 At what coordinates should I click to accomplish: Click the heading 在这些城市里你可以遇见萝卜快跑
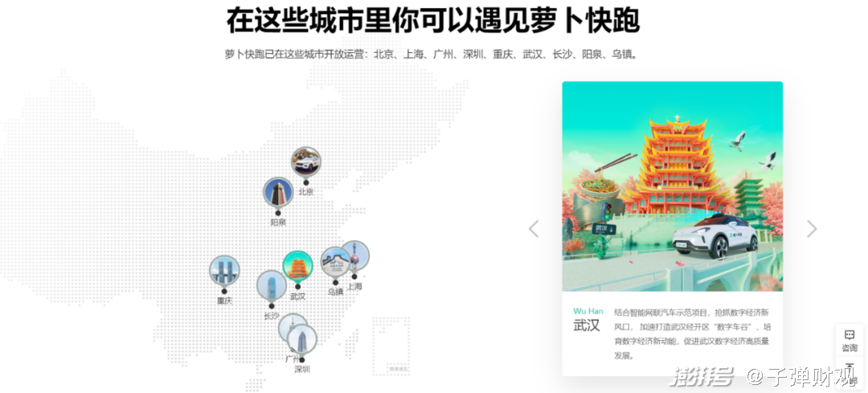pyautogui.click(x=433, y=21)
